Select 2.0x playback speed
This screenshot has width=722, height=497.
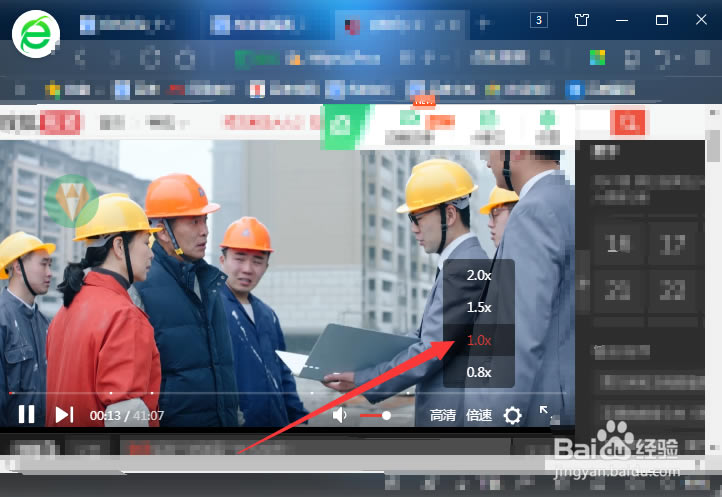[479, 275]
